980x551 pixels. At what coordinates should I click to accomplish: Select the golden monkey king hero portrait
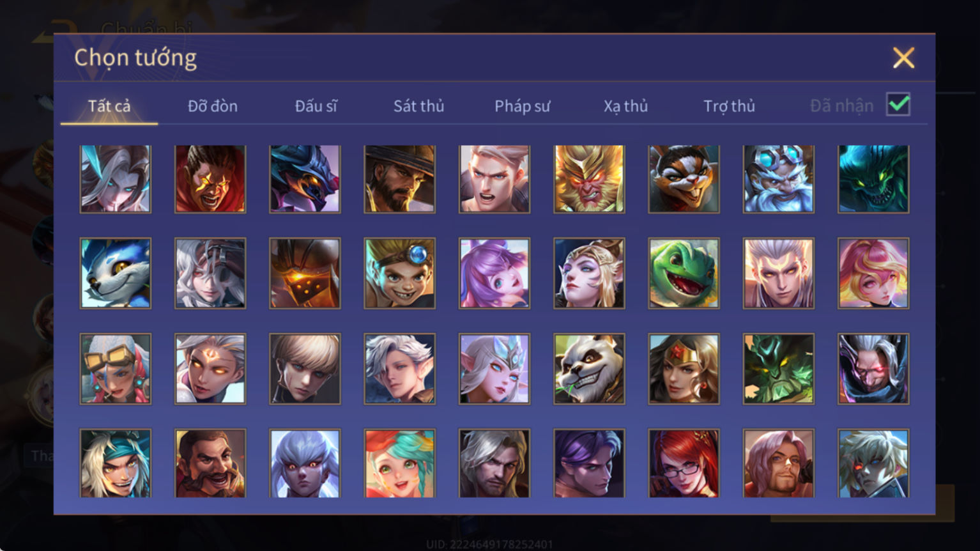589,179
